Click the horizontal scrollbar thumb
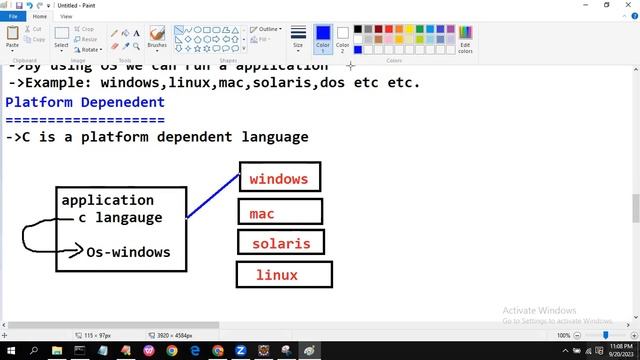The width and height of the screenshot is (640, 360). pyautogui.click(x=113, y=325)
